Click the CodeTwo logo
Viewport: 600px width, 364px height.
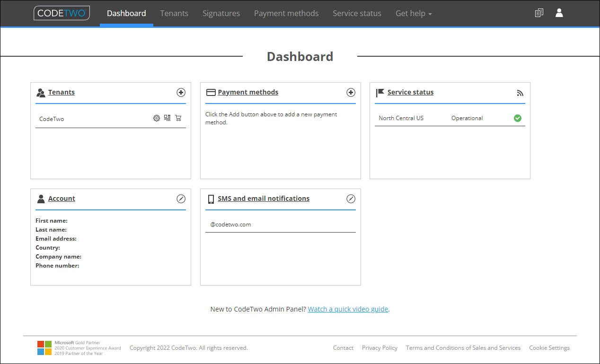pos(62,13)
